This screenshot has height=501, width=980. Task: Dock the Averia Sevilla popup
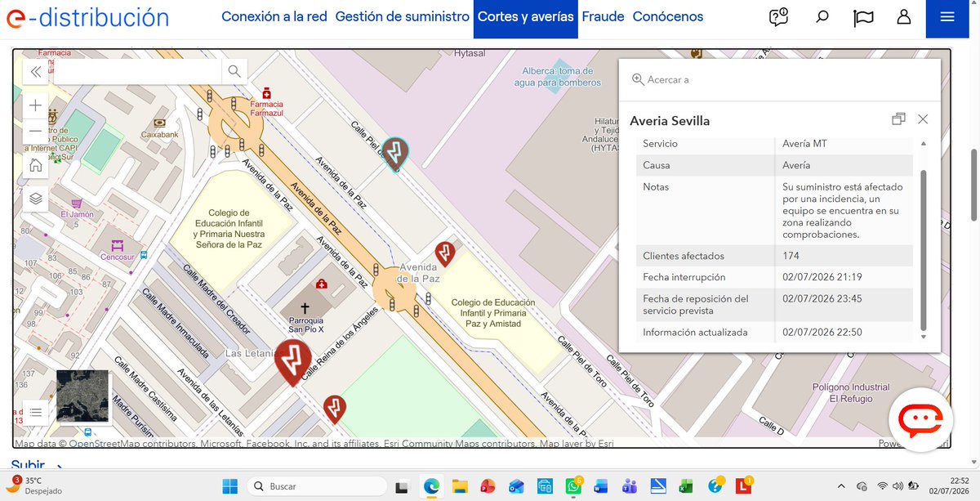point(898,119)
